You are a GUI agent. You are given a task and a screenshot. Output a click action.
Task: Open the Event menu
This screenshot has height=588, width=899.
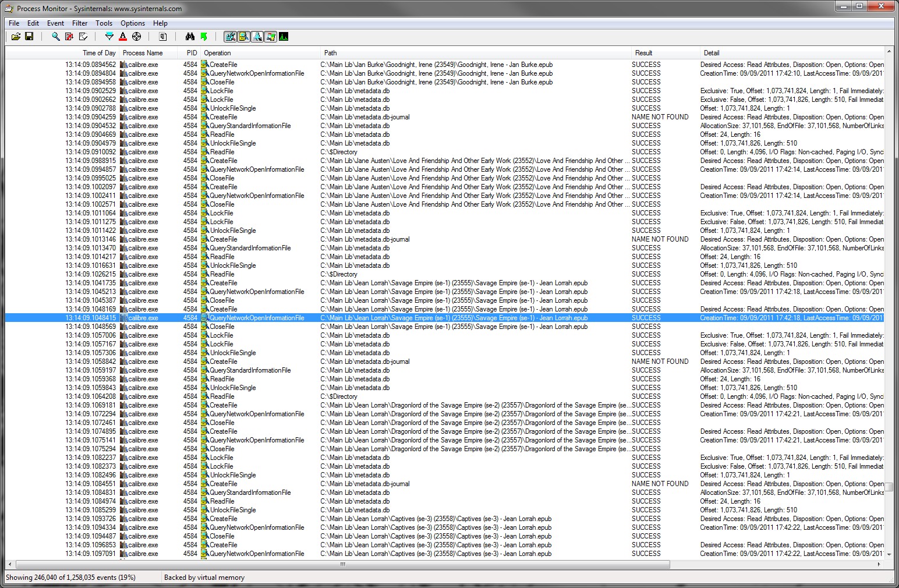coord(56,23)
